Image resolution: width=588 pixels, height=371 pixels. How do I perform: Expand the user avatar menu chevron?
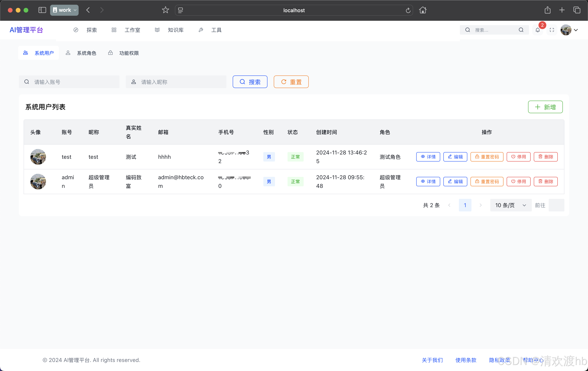[576, 30]
